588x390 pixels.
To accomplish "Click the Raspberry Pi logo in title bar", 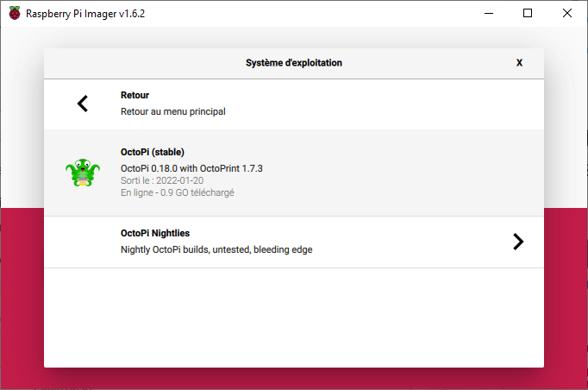I will (15, 14).
